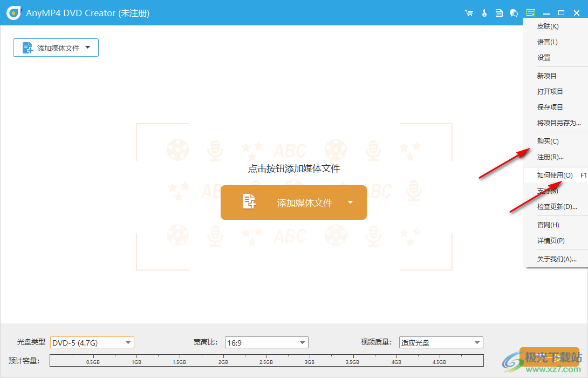
Task: Open the 光盘类型 disc type dropdown
Action: coord(92,342)
